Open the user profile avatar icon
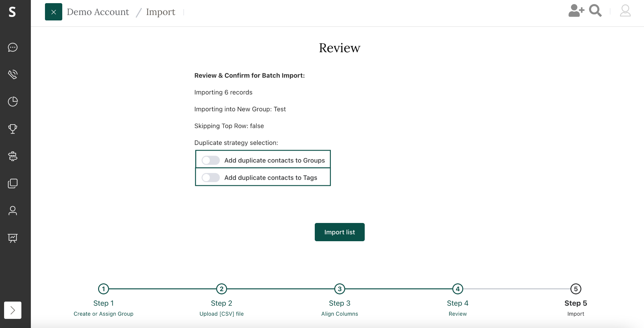The image size is (644, 328). 625,11
